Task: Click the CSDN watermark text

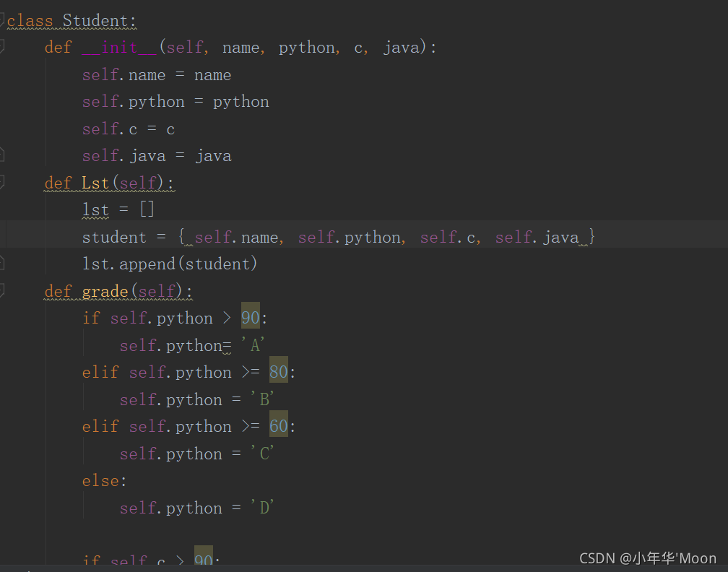Action: (648, 558)
